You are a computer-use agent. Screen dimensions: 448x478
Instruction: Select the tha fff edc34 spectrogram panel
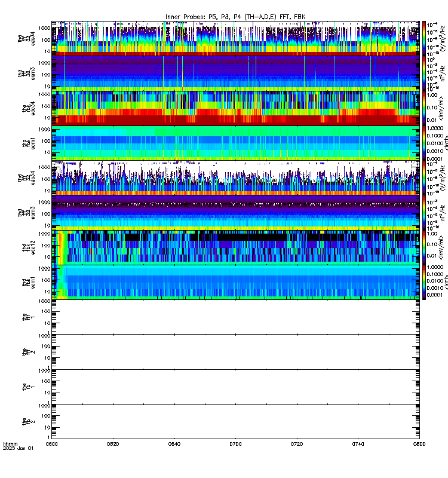coord(235,38)
